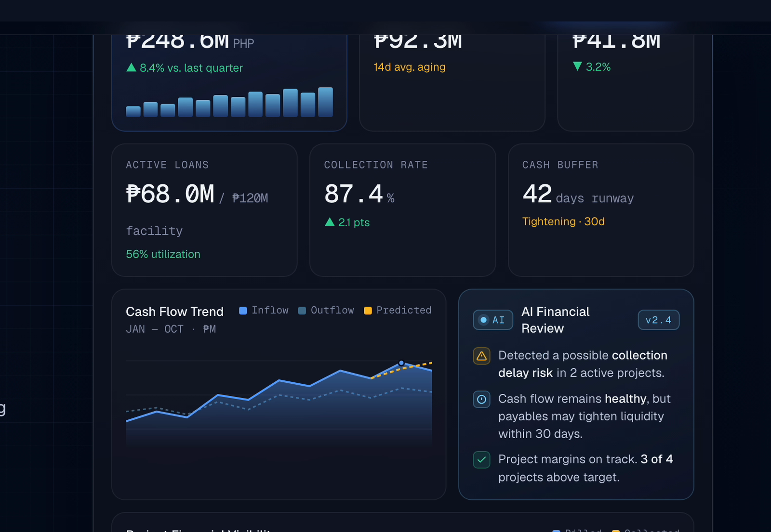Click the 3.2% decrease text
The image size is (771, 532).
(x=598, y=67)
